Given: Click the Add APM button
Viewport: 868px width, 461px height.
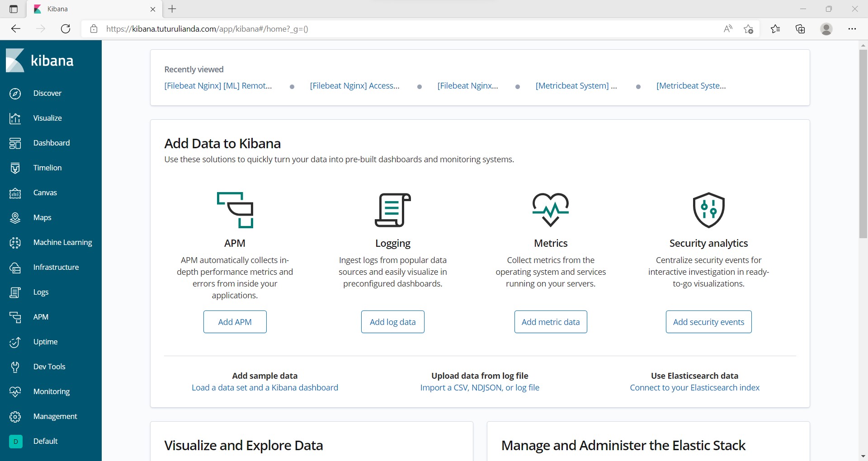Looking at the screenshot, I should (235, 322).
